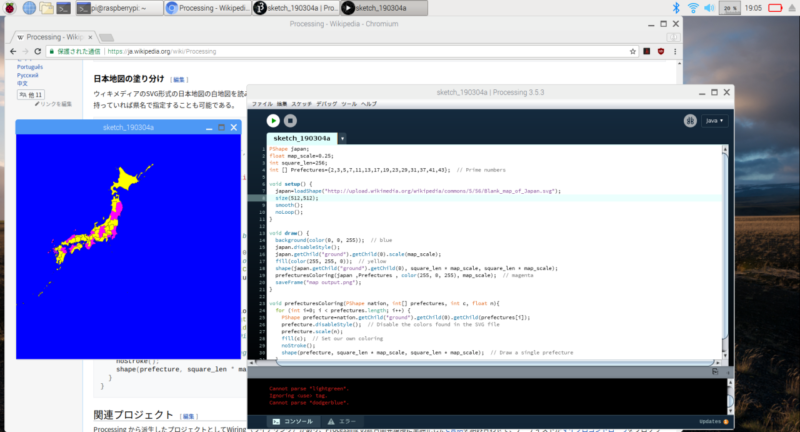Launch the terminal from the taskbar launcher
Image resolution: width=800 pixels, height=432 pixels.
pos(63,8)
